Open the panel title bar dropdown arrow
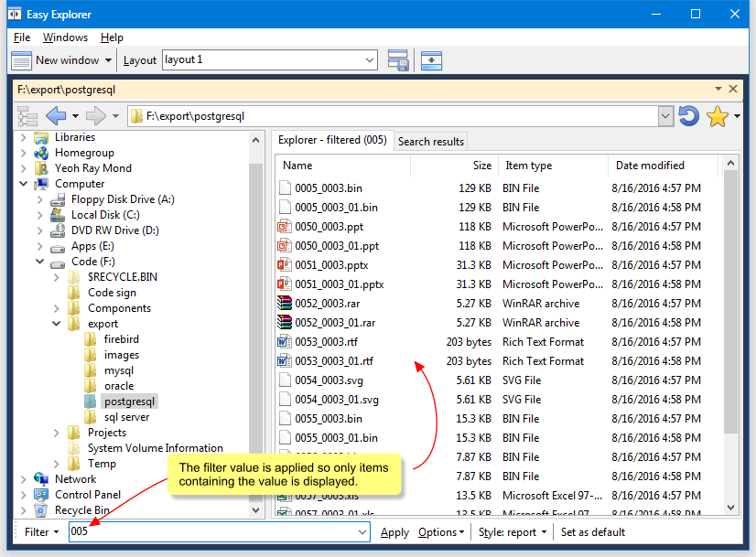Image resolution: width=756 pixels, height=557 pixels. click(x=718, y=89)
